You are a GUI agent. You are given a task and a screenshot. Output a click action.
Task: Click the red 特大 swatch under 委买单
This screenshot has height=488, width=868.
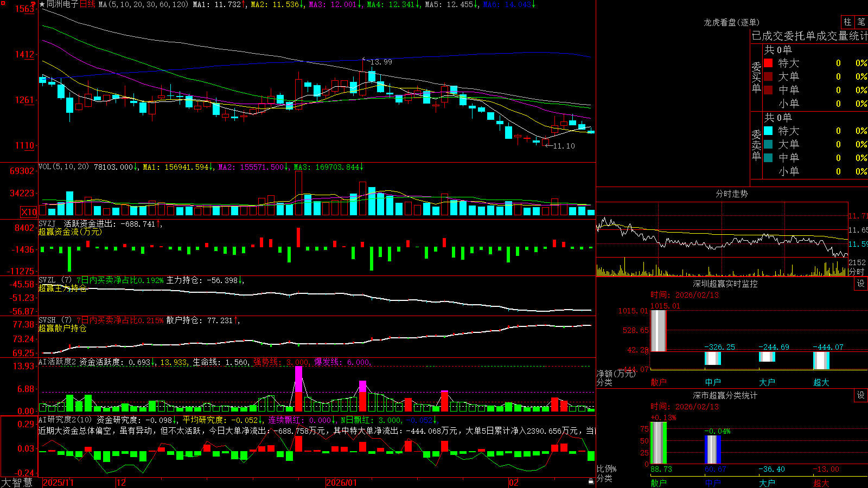click(x=768, y=63)
